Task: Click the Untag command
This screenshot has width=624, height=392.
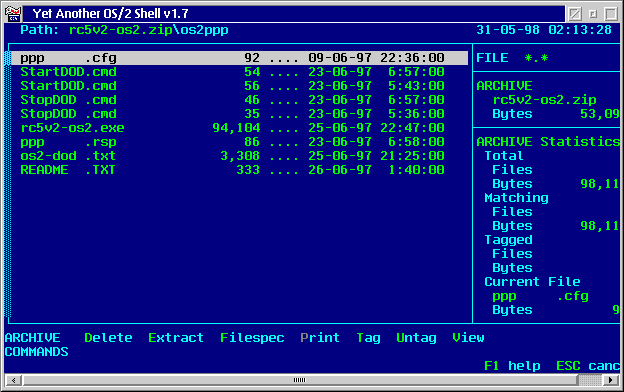Action: (x=416, y=338)
